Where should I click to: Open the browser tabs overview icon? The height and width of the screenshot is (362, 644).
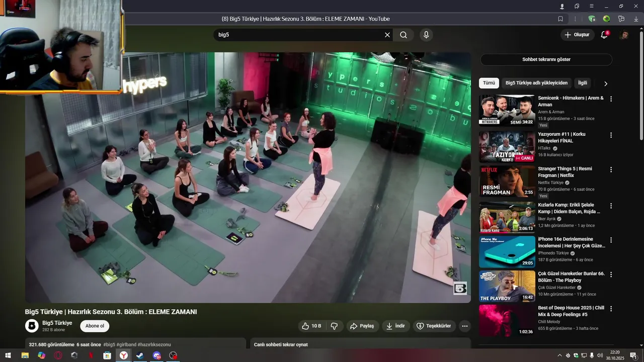(577, 6)
